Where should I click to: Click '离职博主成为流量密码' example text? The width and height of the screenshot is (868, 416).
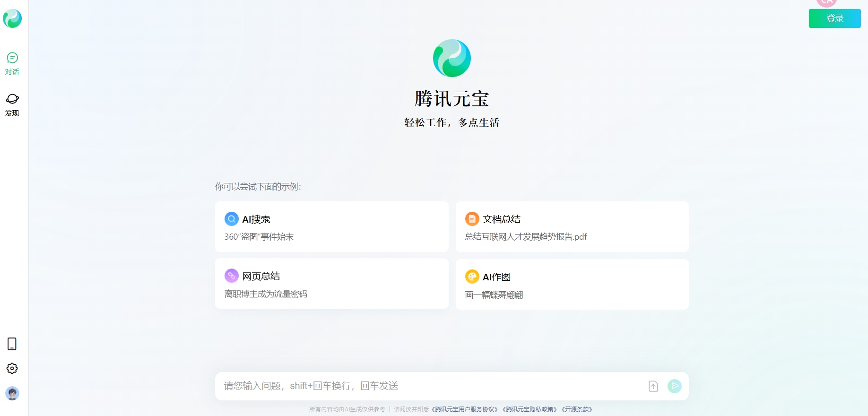coord(266,294)
